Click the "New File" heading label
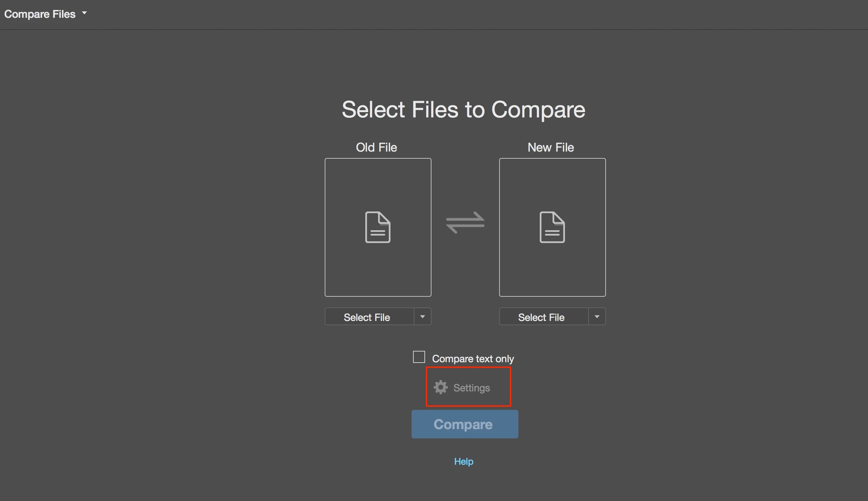Image resolution: width=868 pixels, height=501 pixels. (551, 147)
